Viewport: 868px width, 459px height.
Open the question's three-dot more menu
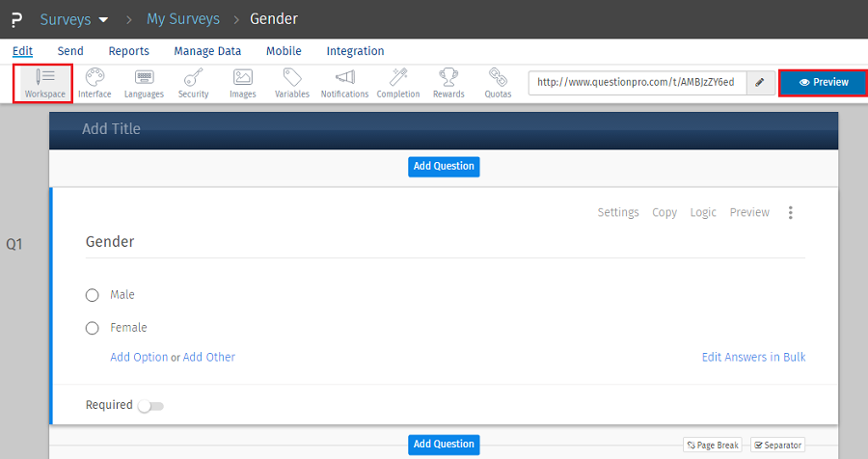791,212
